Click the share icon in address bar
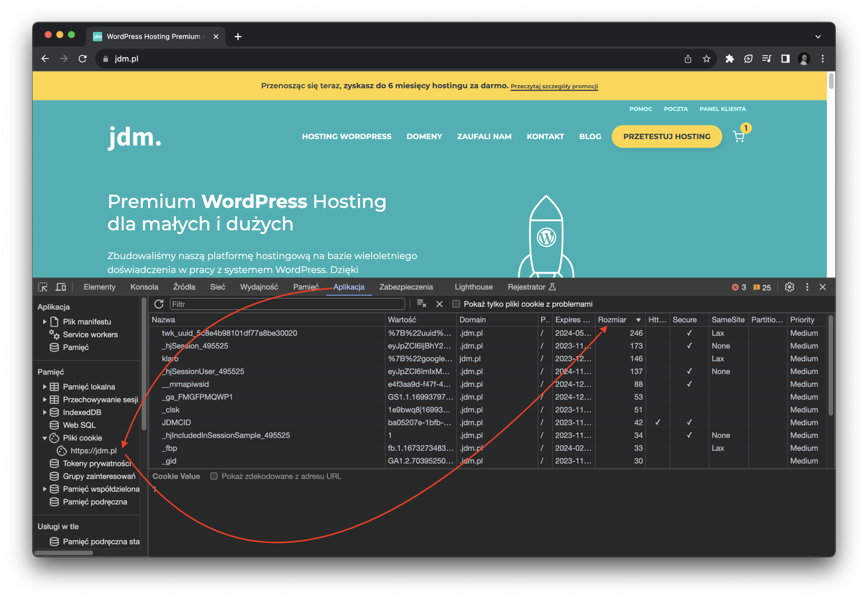The height and width of the screenshot is (600, 868). pyautogui.click(x=688, y=59)
